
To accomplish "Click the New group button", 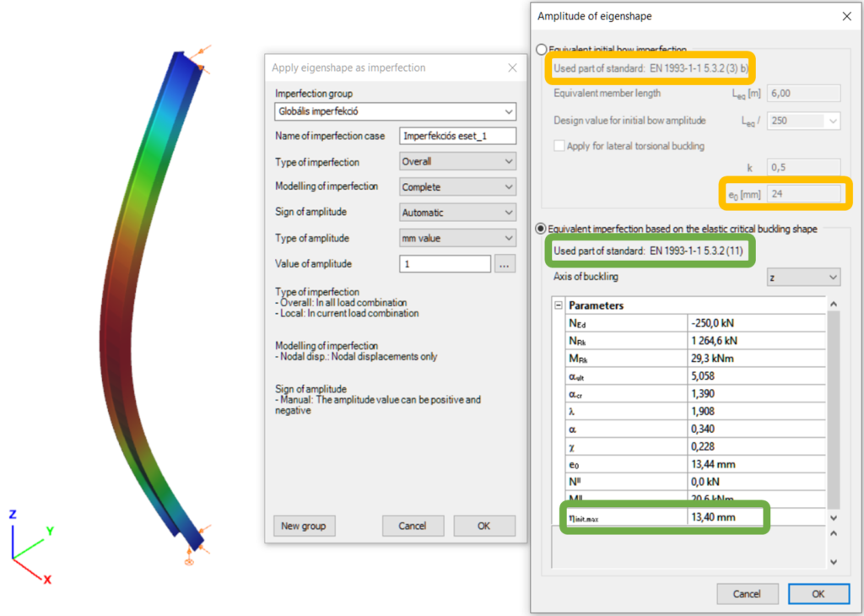I will 304,526.
